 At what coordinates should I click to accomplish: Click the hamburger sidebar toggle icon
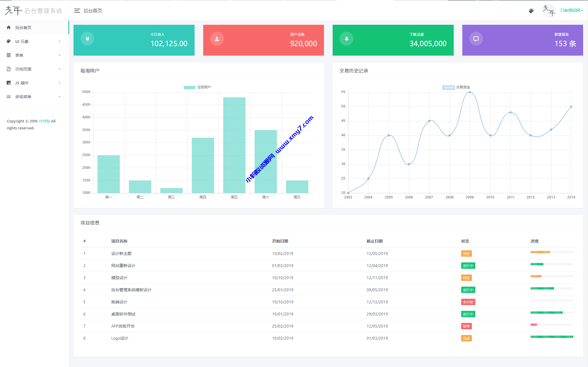point(77,11)
